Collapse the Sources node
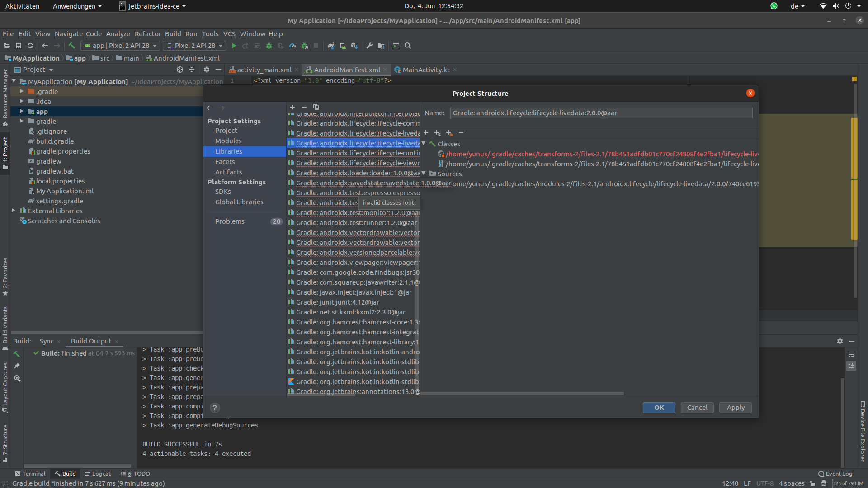The width and height of the screenshot is (868, 488). point(424,173)
